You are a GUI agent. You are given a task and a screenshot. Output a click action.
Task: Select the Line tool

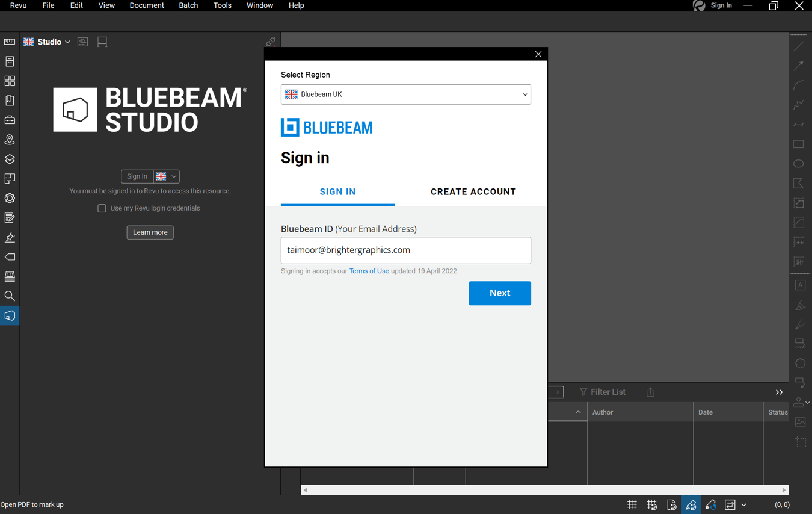pos(798,46)
